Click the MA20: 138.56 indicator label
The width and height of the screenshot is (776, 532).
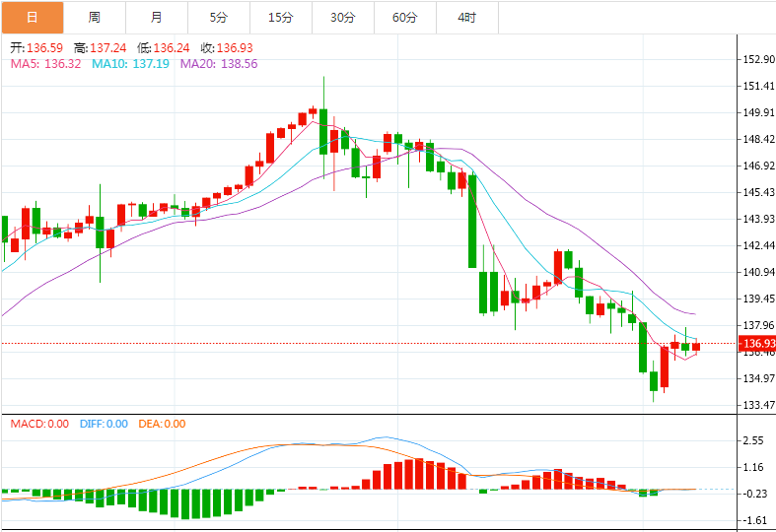coord(219,64)
